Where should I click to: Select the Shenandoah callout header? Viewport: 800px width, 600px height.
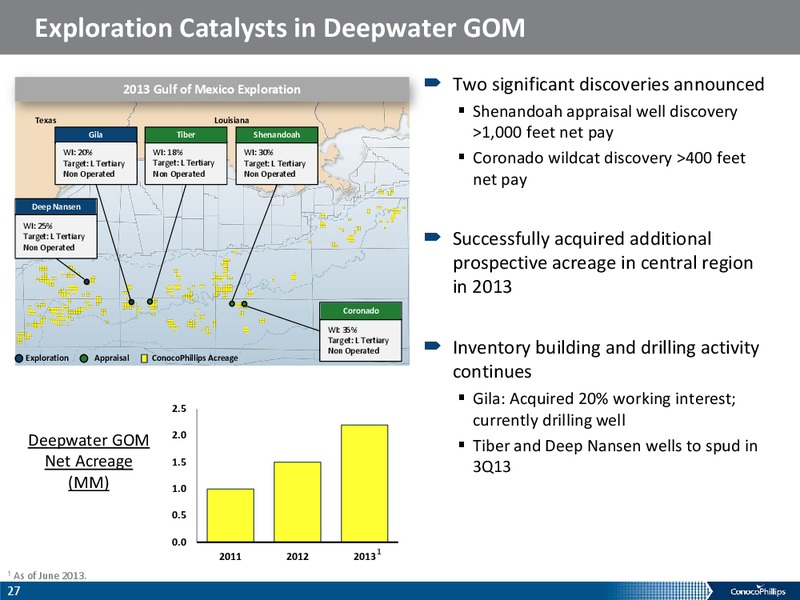[277, 135]
